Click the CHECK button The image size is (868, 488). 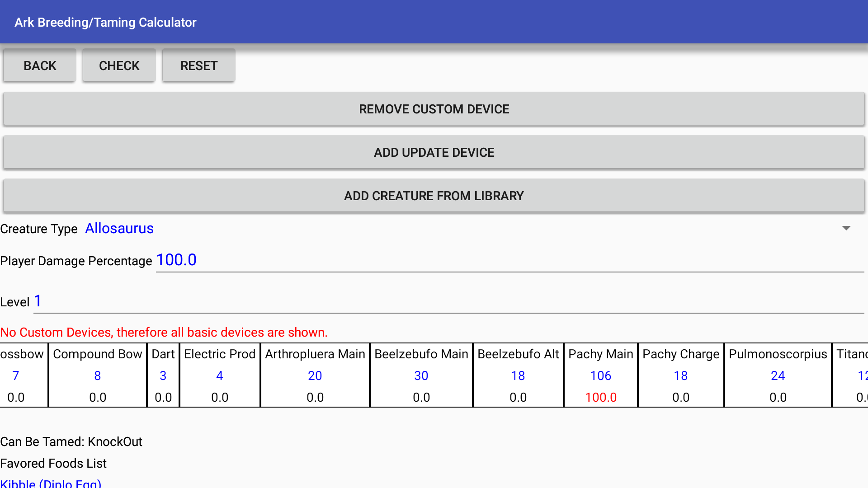coord(119,66)
